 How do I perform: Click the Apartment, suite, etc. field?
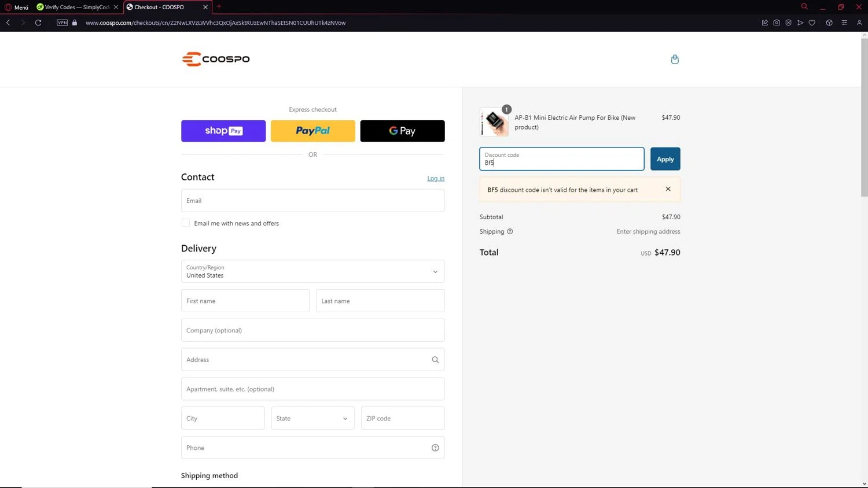tap(313, 389)
